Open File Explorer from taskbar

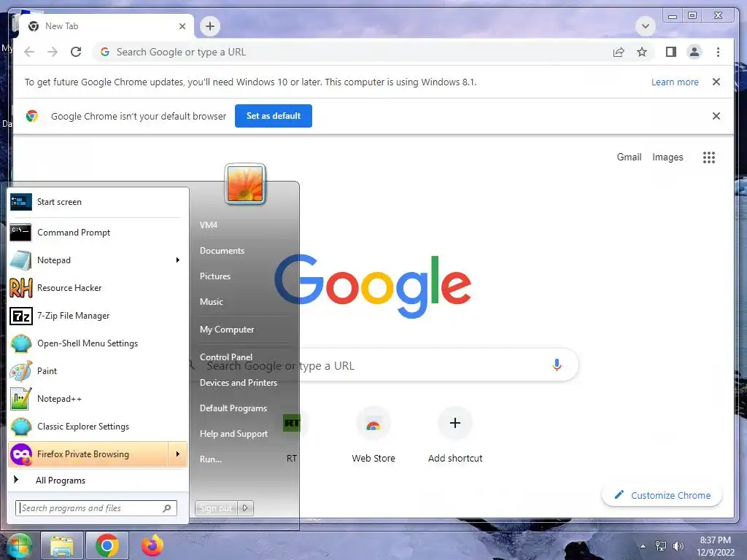point(62,545)
